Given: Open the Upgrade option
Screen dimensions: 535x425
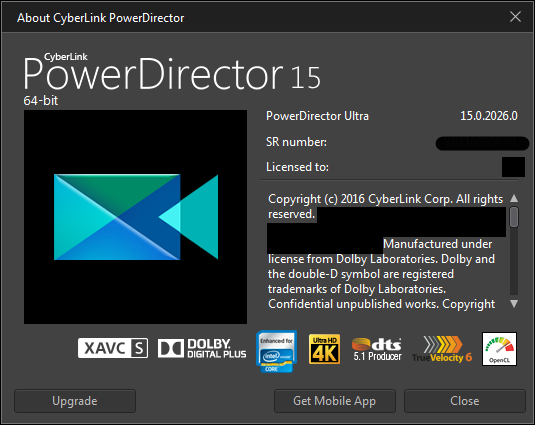Looking at the screenshot, I should coord(75,401).
